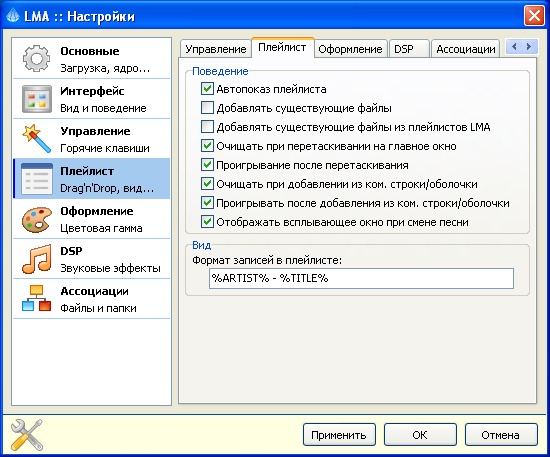Image resolution: width=550 pixels, height=457 pixels.
Task: Select Основные title in sidebar
Action: pyautogui.click(x=90, y=51)
